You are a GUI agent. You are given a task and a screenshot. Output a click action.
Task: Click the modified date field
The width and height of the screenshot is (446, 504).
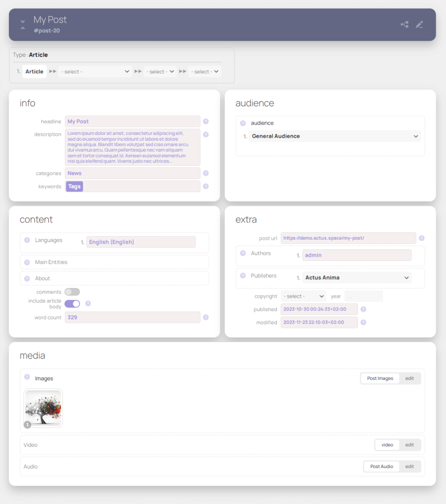(x=319, y=322)
